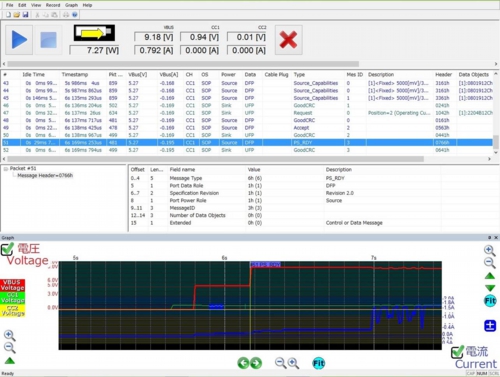
Task: Click the Open folder toolbar icon
Action: [x=16, y=15]
